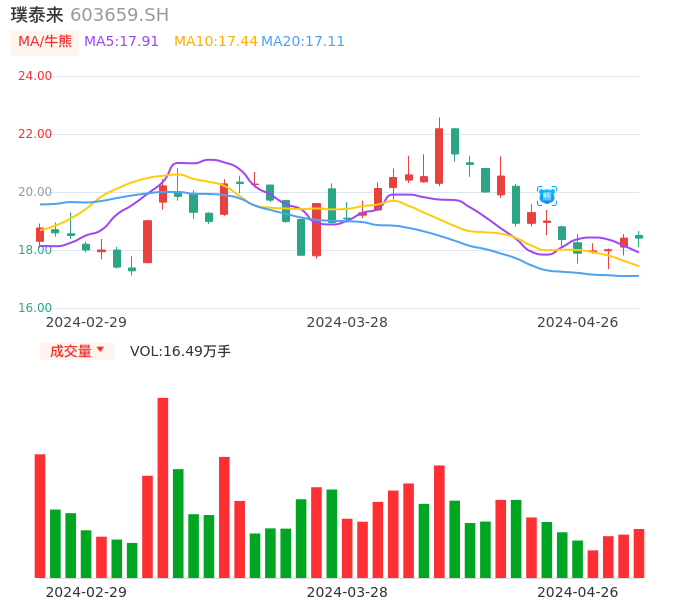The height and width of the screenshot is (606, 686).
Task: Click the 24.00 price axis label
Action: [x=35, y=76]
